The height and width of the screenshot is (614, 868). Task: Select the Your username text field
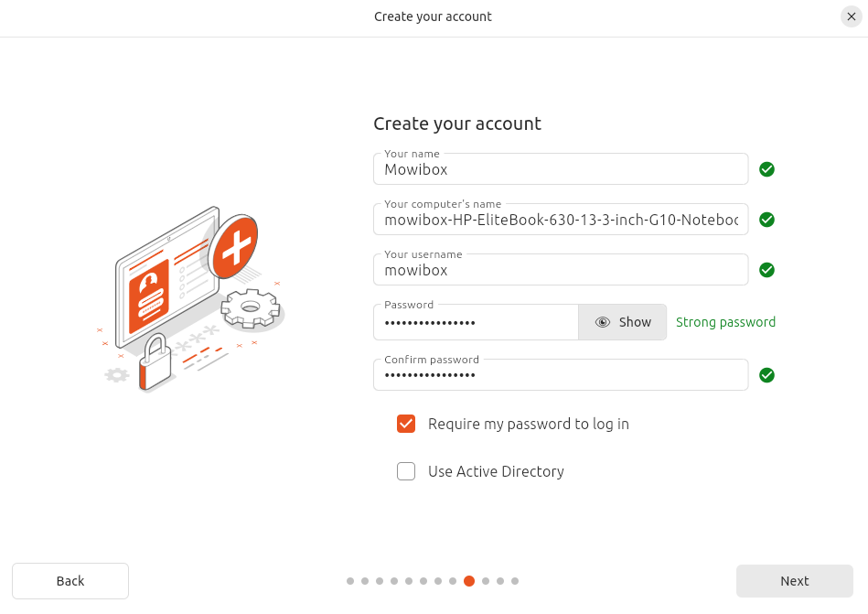point(561,270)
